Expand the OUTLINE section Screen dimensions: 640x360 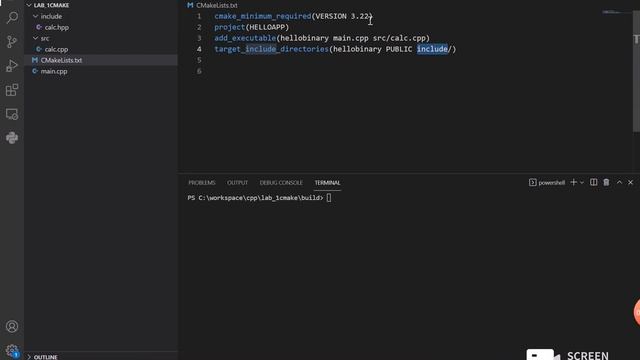pyautogui.click(x=45, y=357)
